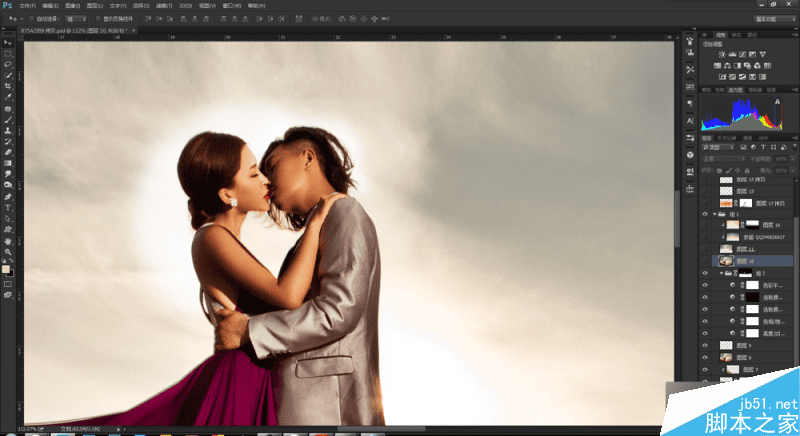
Task: Collapse the 组 1 group arrow
Action: 714,214
